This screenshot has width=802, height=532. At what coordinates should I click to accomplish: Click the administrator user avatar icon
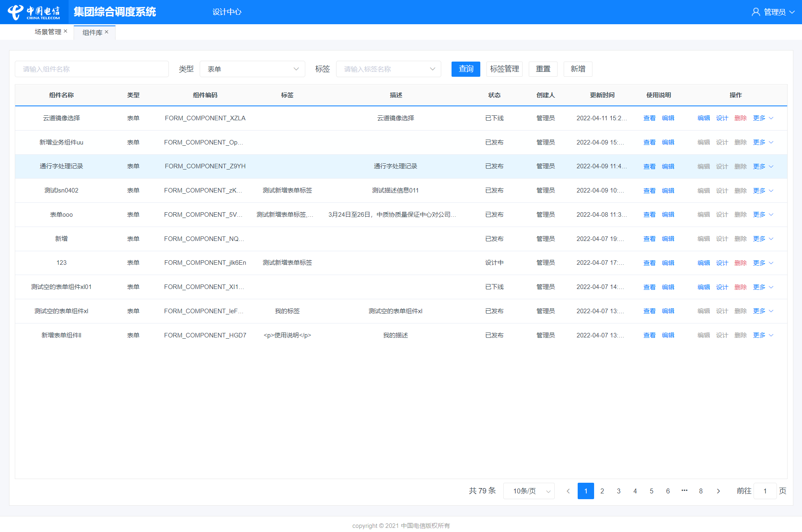755,12
